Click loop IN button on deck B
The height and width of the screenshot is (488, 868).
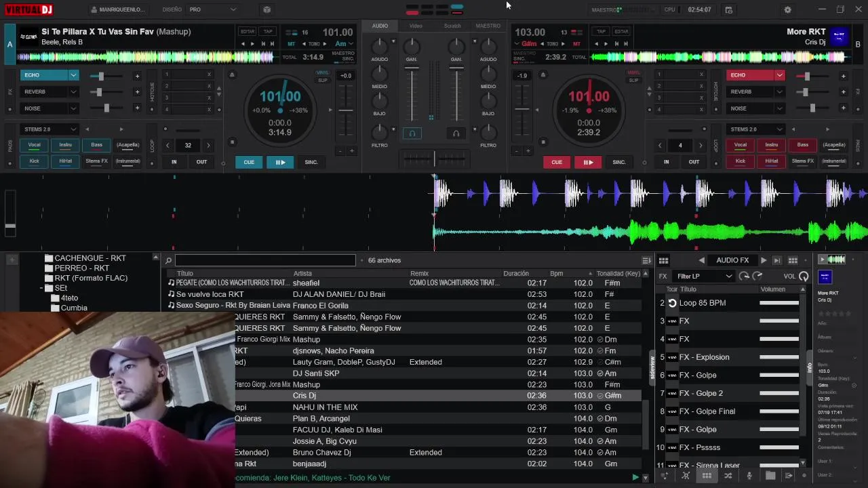666,162
